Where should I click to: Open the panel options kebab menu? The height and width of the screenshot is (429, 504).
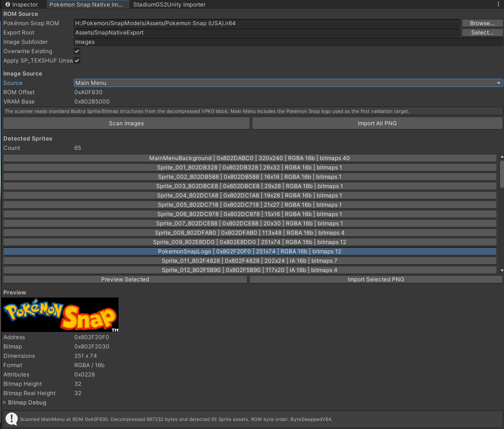498,4
